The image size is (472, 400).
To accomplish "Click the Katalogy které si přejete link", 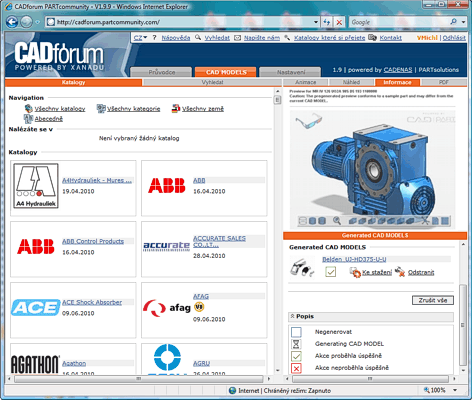I will click(x=329, y=38).
